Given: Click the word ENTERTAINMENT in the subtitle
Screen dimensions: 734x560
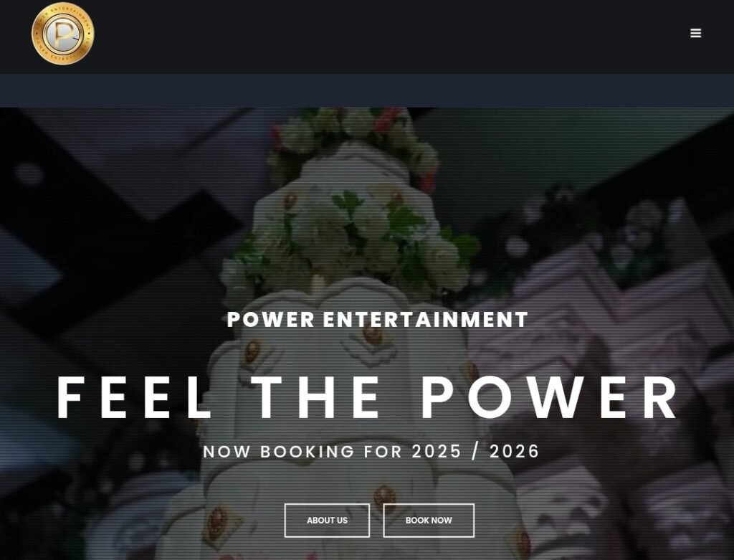Looking at the screenshot, I should coord(426,320).
